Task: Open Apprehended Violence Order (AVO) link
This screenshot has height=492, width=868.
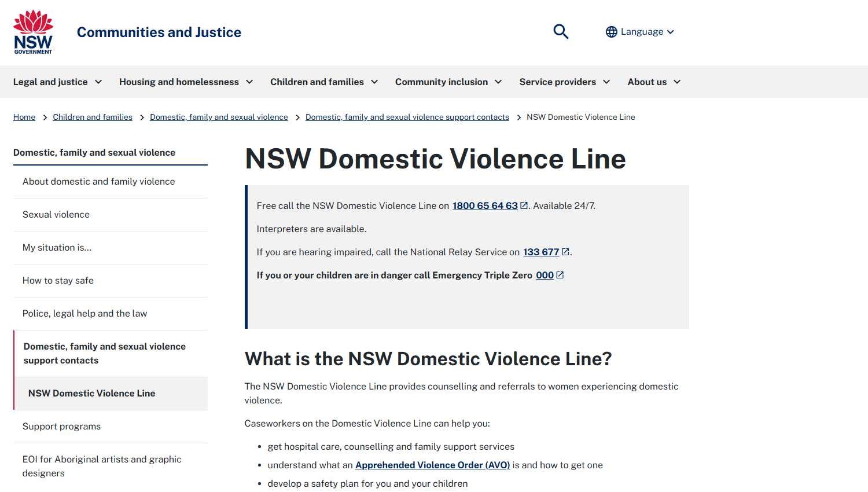Action: click(432, 465)
